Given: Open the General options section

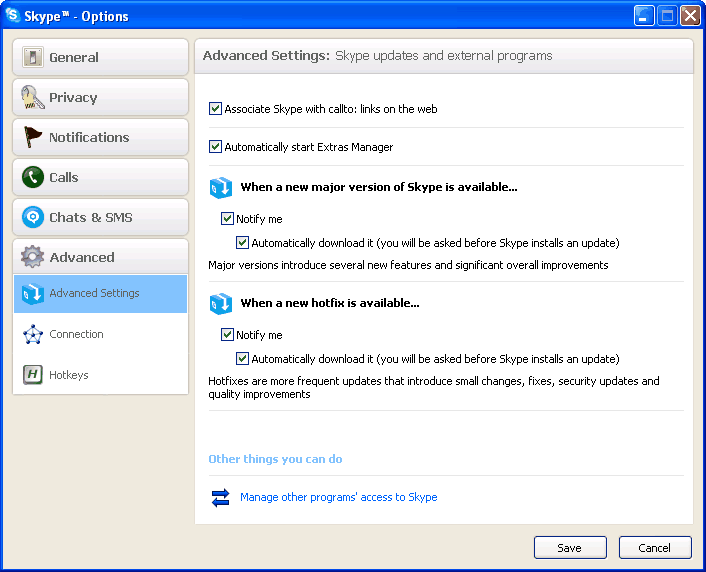Looking at the screenshot, I should (x=100, y=57).
